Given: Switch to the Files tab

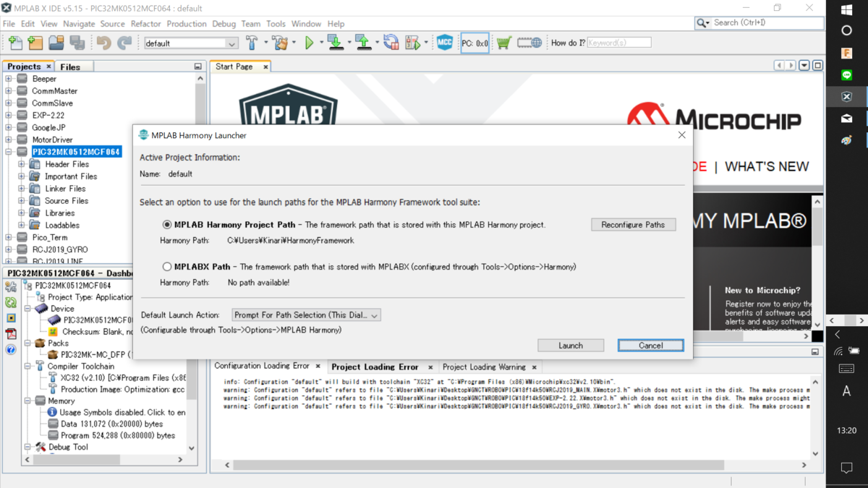Looking at the screenshot, I should [x=70, y=67].
